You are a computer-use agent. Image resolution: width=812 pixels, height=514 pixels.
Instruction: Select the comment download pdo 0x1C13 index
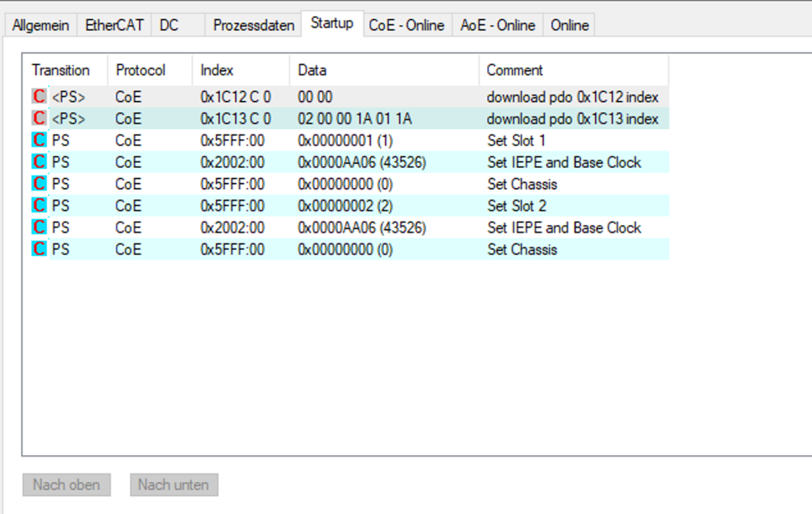[x=572, y=119]
